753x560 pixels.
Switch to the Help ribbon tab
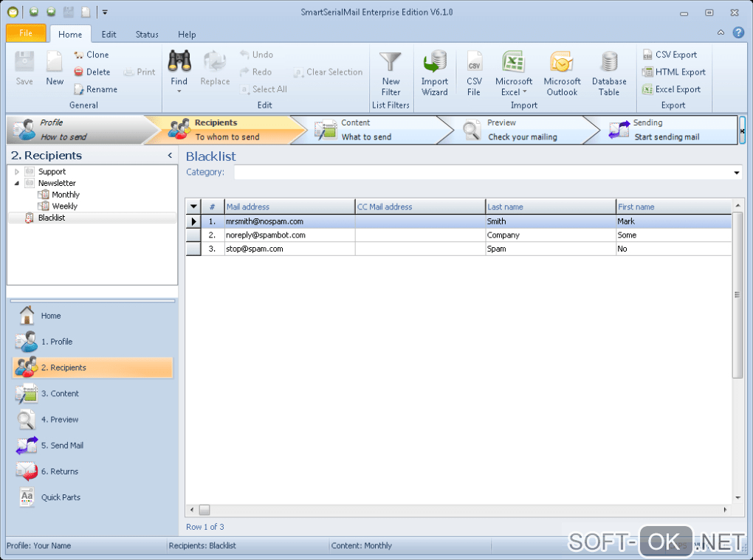187,35
